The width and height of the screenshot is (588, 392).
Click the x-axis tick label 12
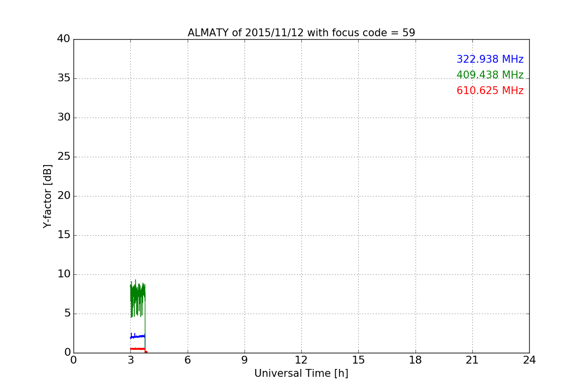tap(301, 360)
